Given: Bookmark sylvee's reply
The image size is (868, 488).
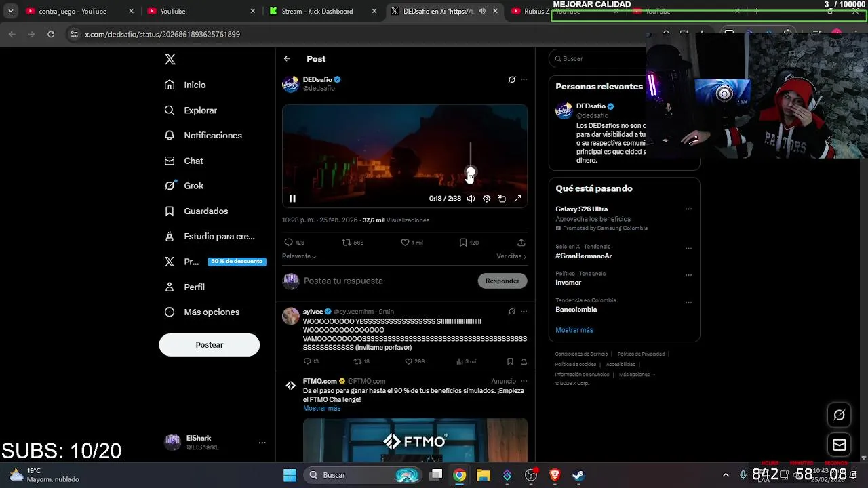Looking at the screenshot, I should pyautogui.click(x=510, y=361).
